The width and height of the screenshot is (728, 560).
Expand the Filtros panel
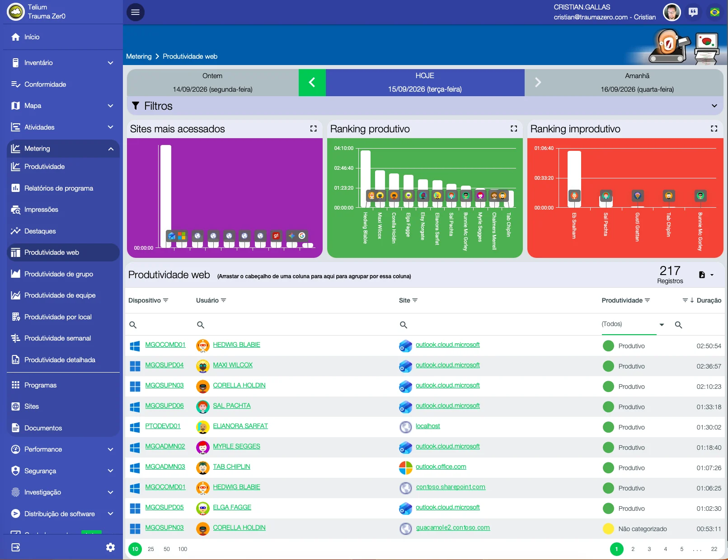425,106
